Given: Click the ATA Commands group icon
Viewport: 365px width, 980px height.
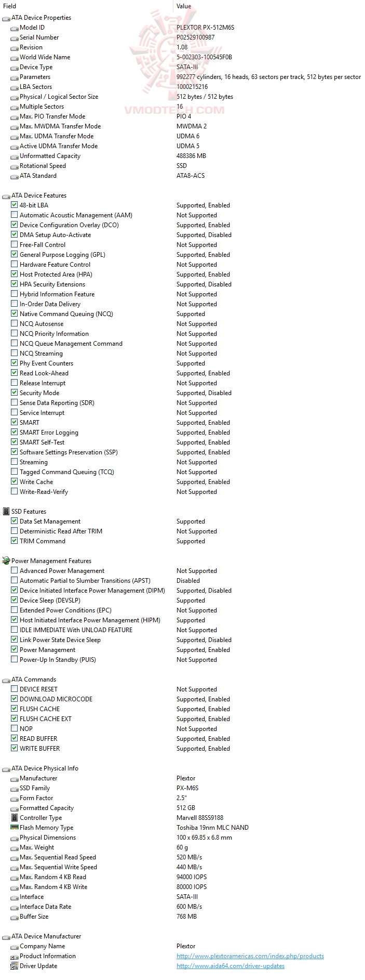Looking at the screenshot, I should point(6,680).
